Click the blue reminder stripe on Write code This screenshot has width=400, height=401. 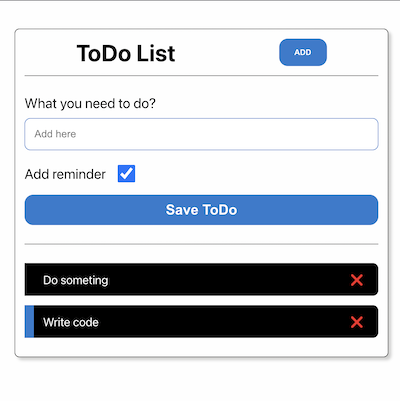click(29, 322)
